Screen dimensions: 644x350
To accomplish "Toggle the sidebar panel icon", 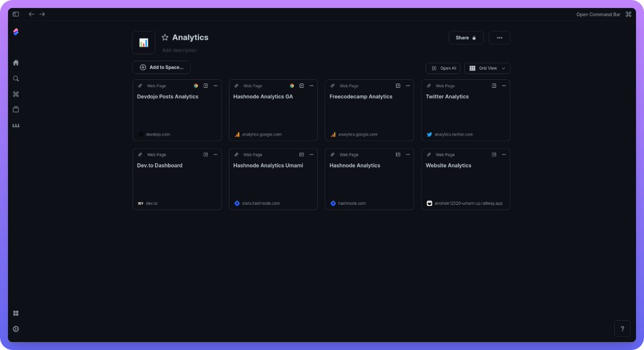I will (16, 14).
